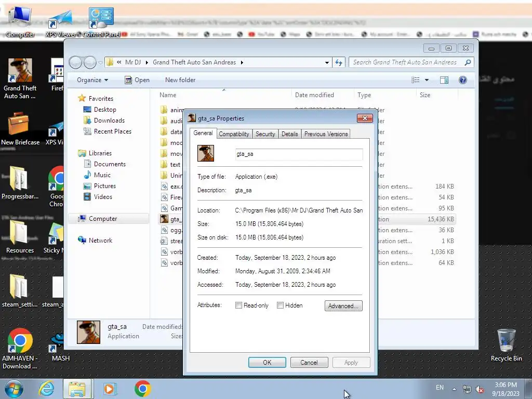Click the network tray icon

[467, 390]
